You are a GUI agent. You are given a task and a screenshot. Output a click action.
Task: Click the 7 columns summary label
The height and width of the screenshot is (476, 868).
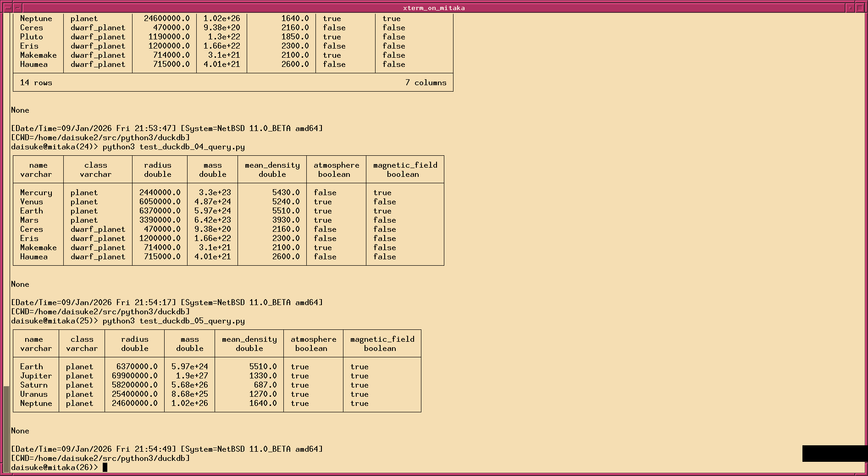pos(426,82)
